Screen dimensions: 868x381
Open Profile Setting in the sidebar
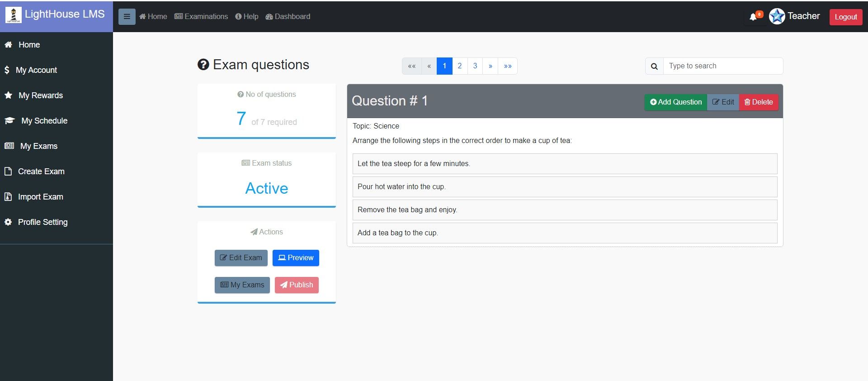42,222
